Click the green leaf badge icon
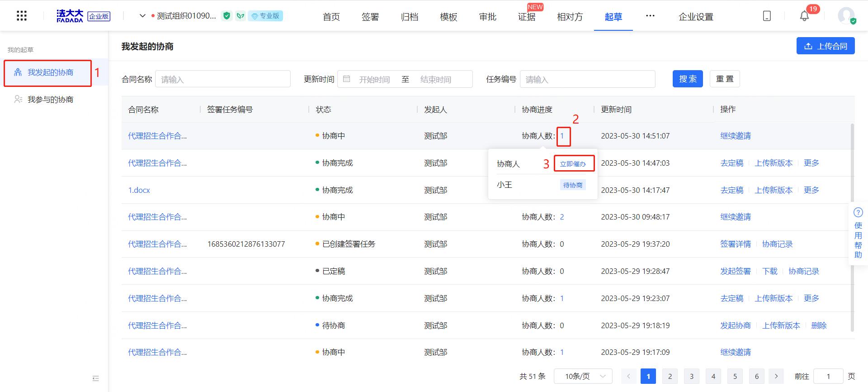 (241, 16)
